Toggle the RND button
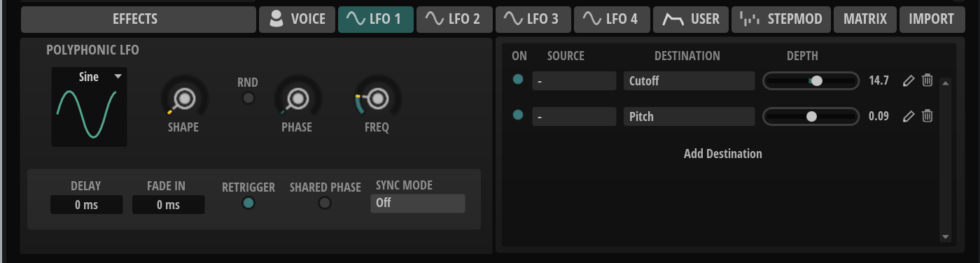The width and height of the screenshot is (980, 263). pos(248,98)
